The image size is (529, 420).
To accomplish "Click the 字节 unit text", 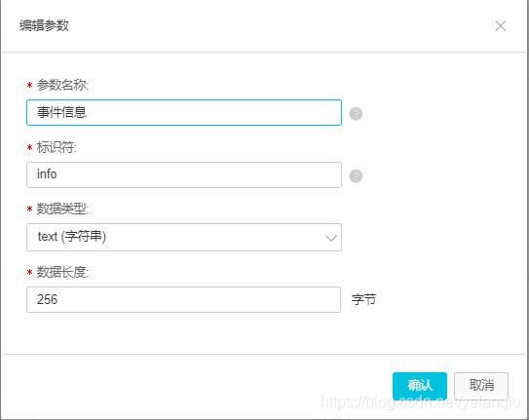I will [x=363, y=299].
